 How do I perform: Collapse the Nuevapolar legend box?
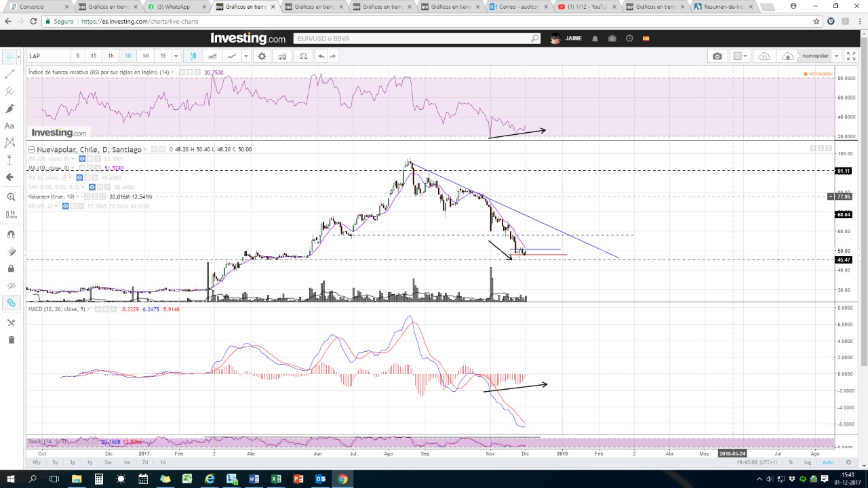(x=31, y=149)
